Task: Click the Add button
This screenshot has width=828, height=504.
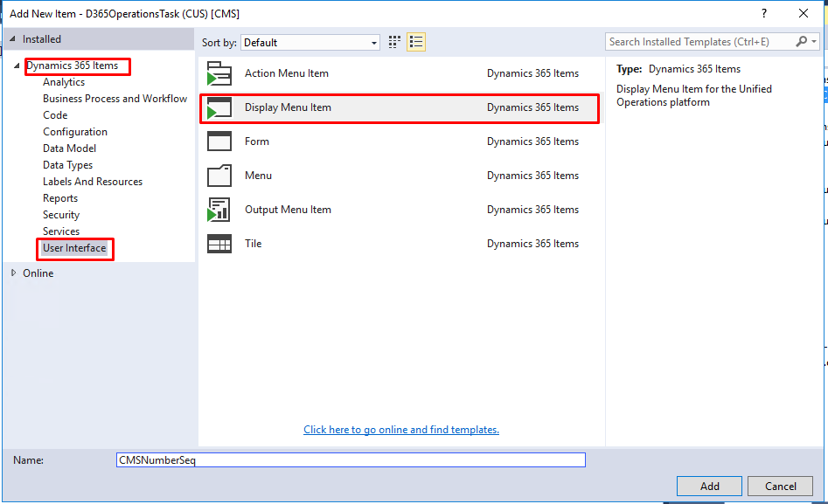Action: point(709,486)
